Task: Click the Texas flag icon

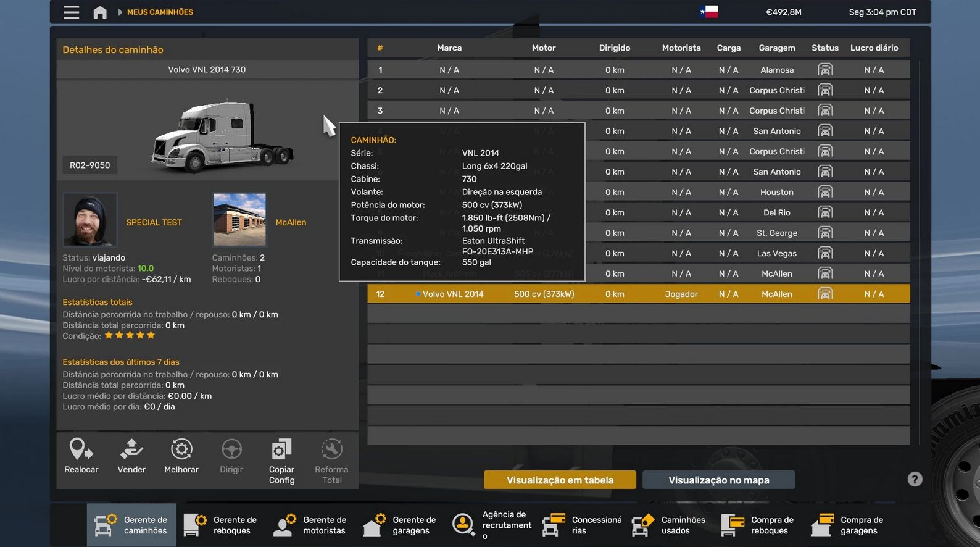Action: click(709, 12)
